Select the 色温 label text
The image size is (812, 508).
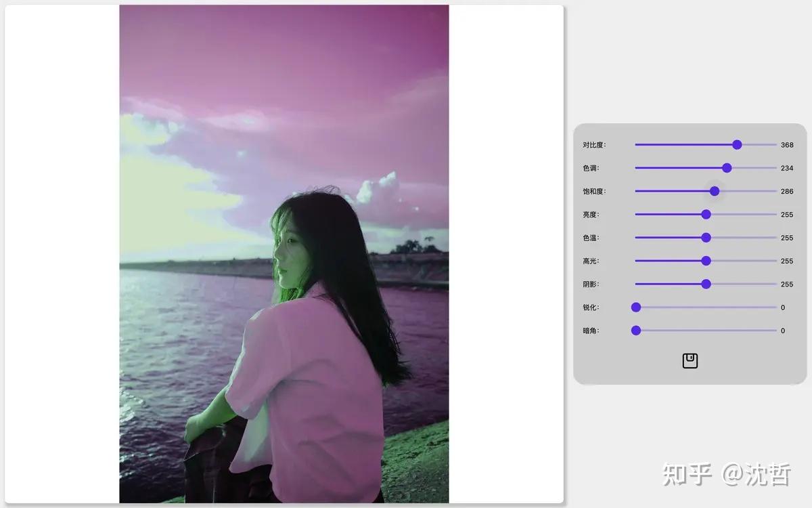coord(589,237)
